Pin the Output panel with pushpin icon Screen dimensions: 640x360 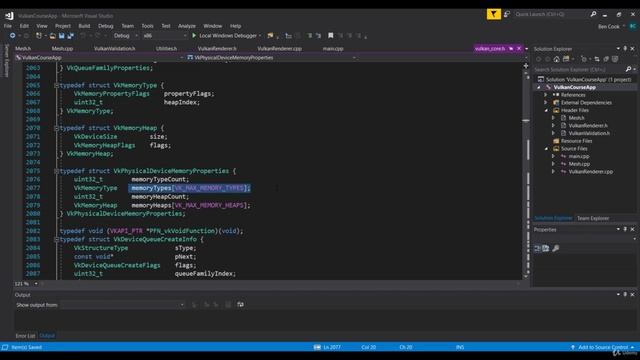pos(625,294)
